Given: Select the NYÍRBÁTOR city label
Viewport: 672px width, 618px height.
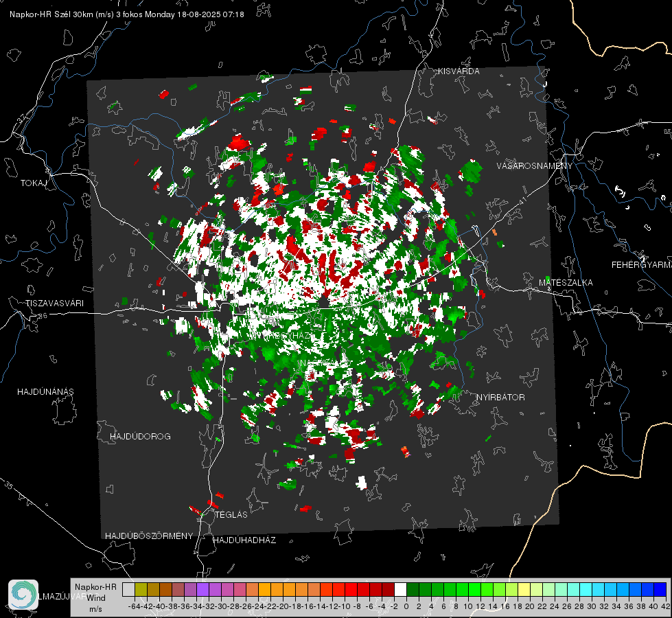Looking at the screenshot, I should tap(500, 398).
